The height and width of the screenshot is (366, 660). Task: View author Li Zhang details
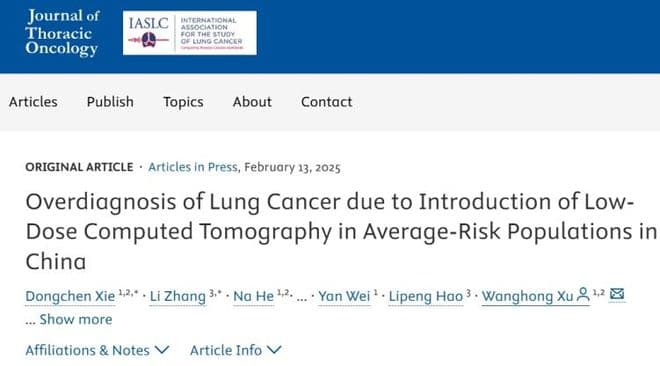pos(178,296)
